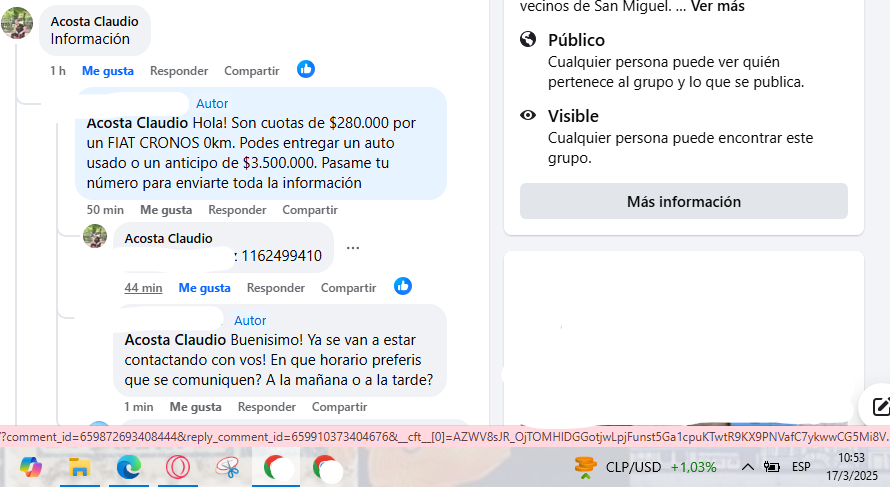890x487 pixels.
Task: Open File Explorer from the taskbar
Action: pos(79,467)
